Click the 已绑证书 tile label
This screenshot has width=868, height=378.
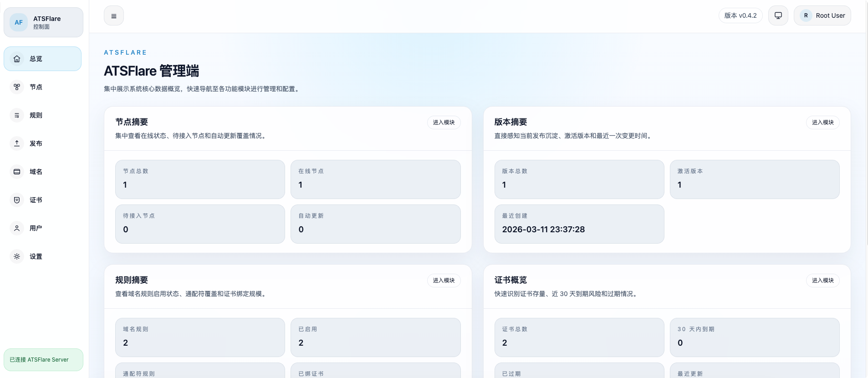point(311,374)
